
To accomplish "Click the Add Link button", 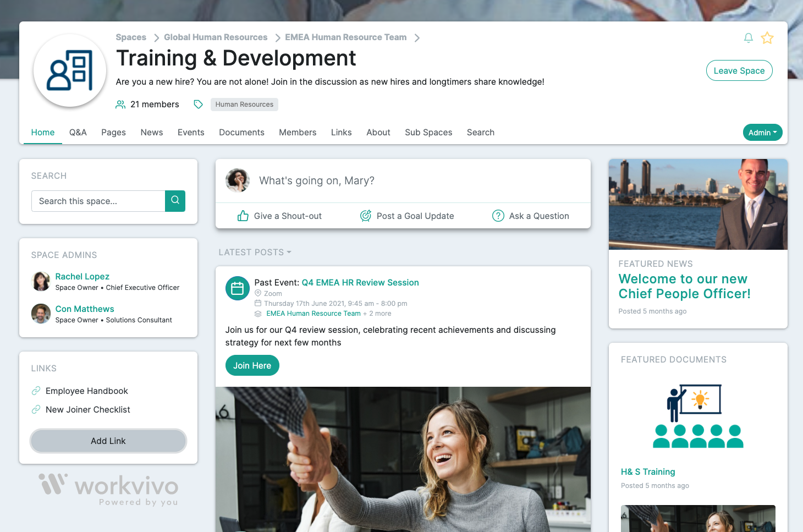I will click(108, 441).
